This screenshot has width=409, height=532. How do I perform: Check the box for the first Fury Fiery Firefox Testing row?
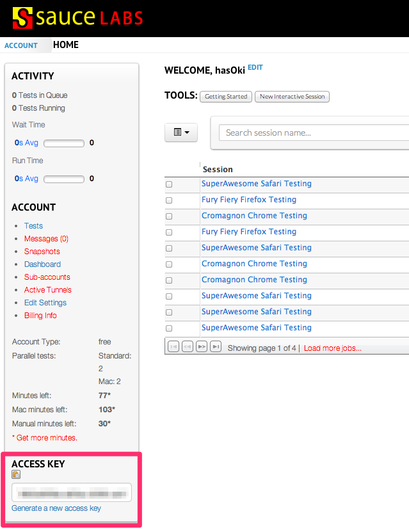click(169, 200)
